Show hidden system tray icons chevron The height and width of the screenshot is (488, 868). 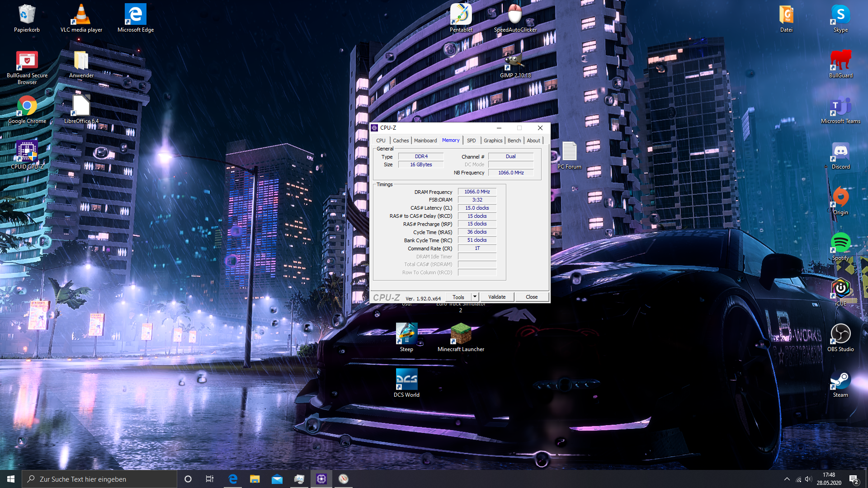point(787,479)
